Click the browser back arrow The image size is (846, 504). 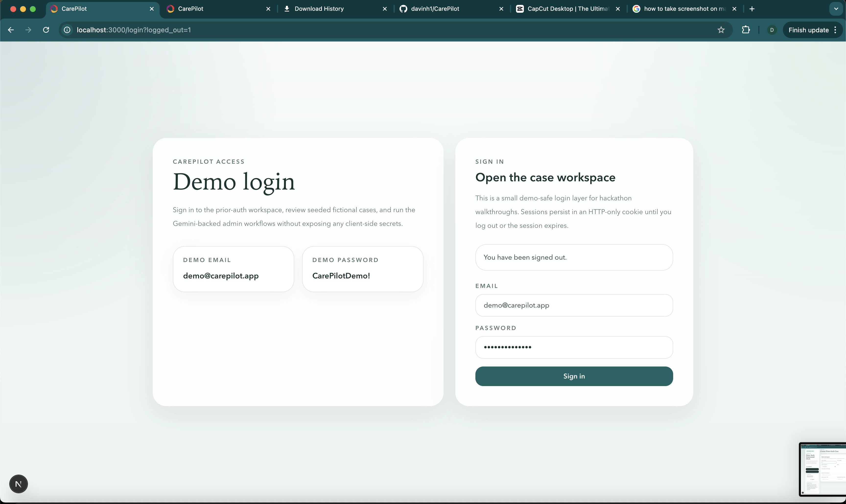tap(11, 30)
